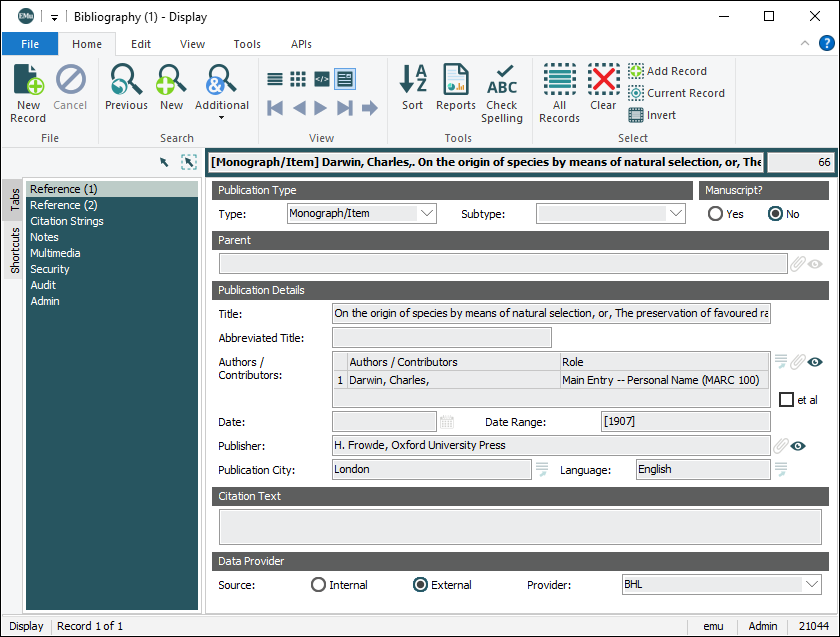Click the Clear selection icon
840x637 pixels.
tap(603, 88)
